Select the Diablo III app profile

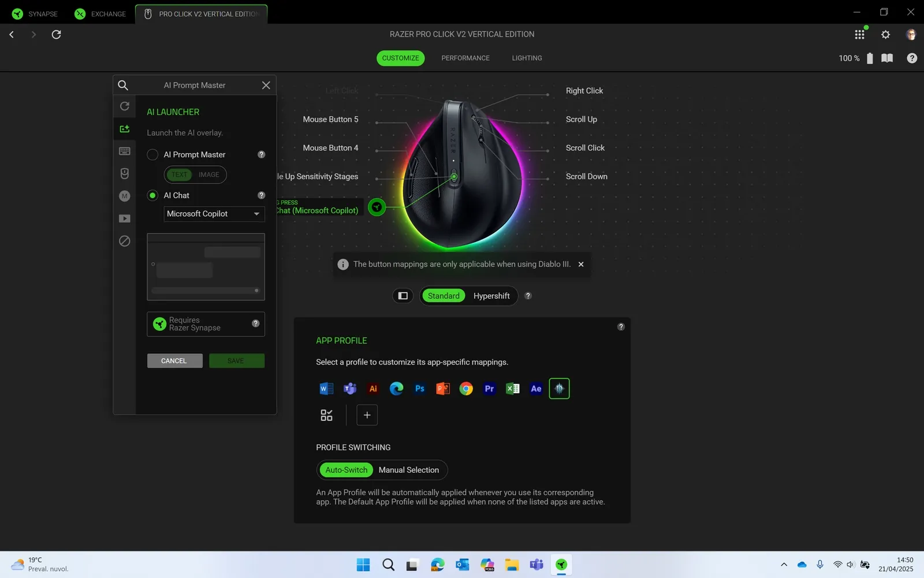click(x=559, y=388)
